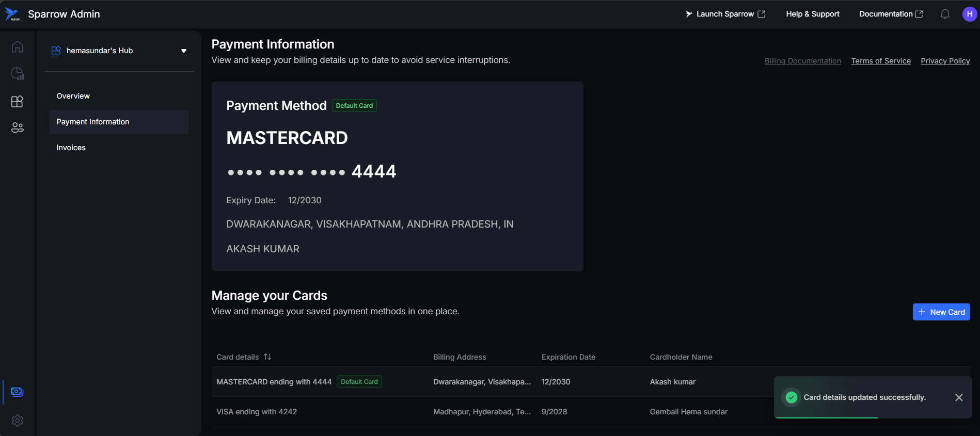The width and height of the screenshot is (980, 436).
Task: Click Launch Sparrow button
Action: (x=725, y=14)
